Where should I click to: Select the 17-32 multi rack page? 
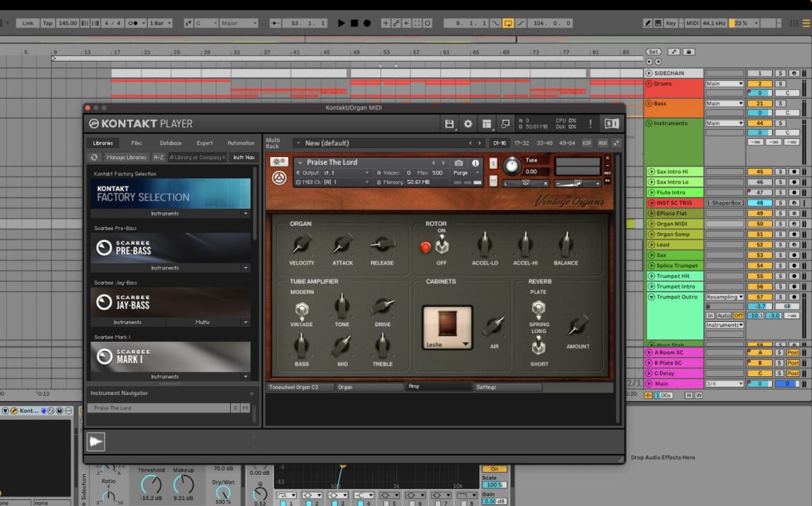tap(522, 143)
